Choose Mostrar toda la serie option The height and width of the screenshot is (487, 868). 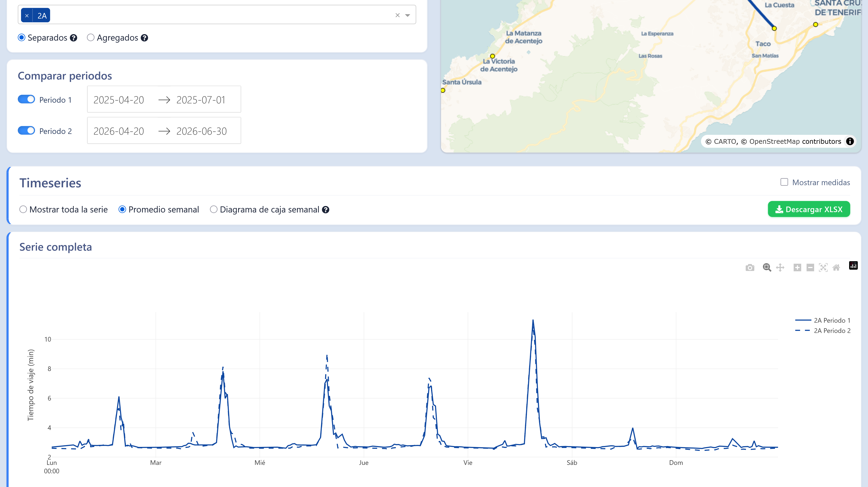pyautogui.click(x=23, y=209)
